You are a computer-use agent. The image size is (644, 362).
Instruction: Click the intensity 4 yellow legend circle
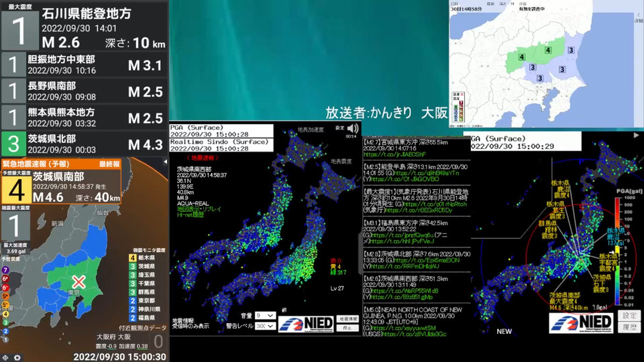[5, 314]
